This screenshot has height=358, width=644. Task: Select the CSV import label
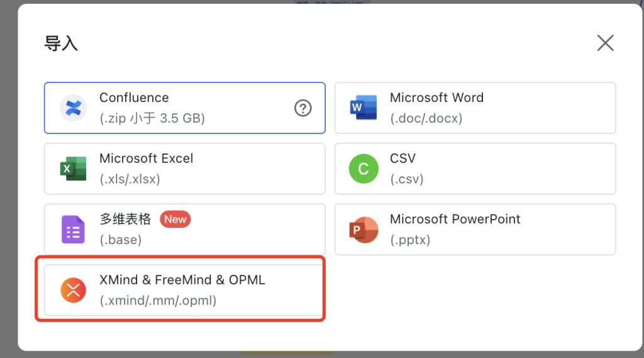[402, 159]
